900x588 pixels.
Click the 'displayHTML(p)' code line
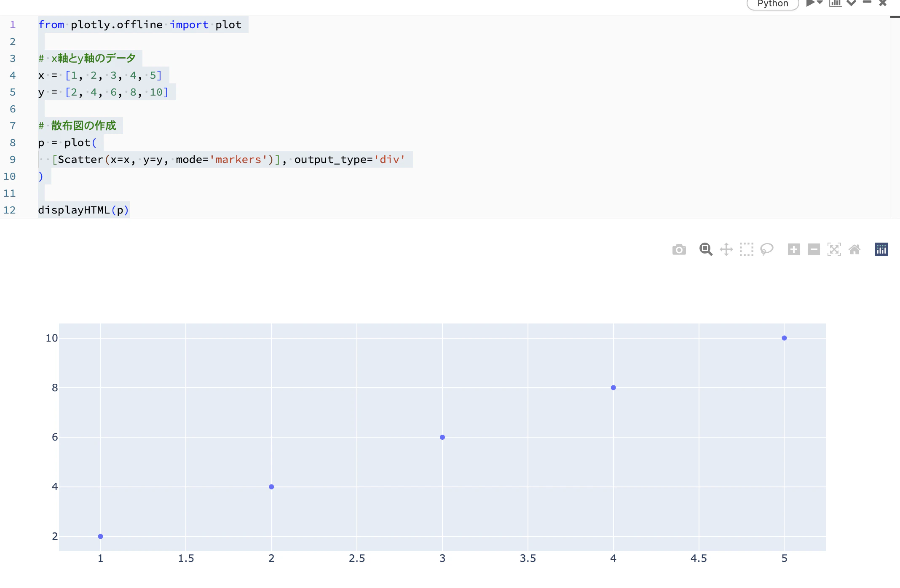click(83, 210)
